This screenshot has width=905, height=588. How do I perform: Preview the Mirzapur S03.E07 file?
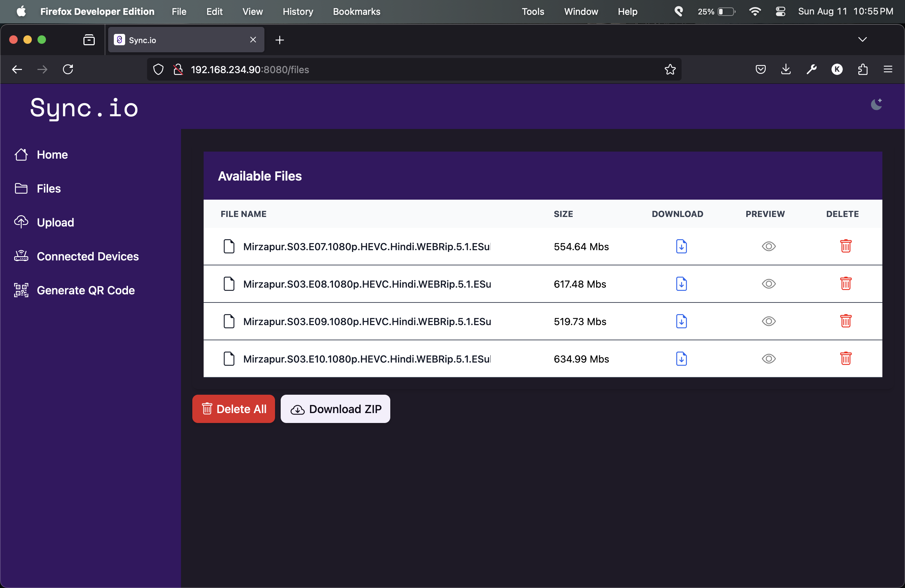pyautogui.click(x=769, y=246)
